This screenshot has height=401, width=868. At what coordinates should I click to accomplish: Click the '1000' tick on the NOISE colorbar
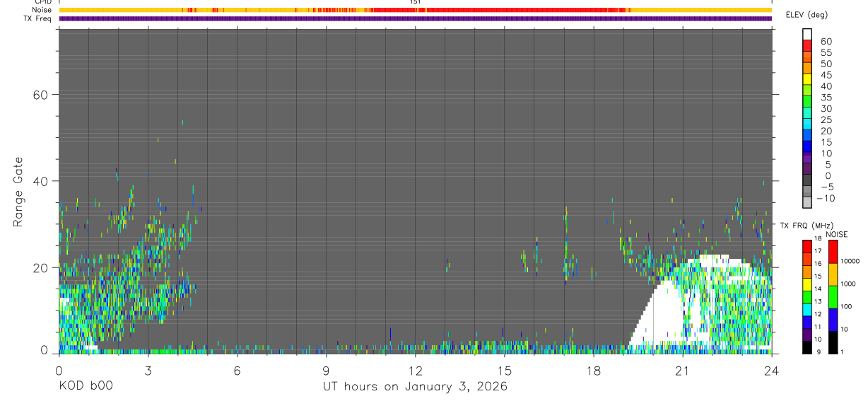coord(848,284)
